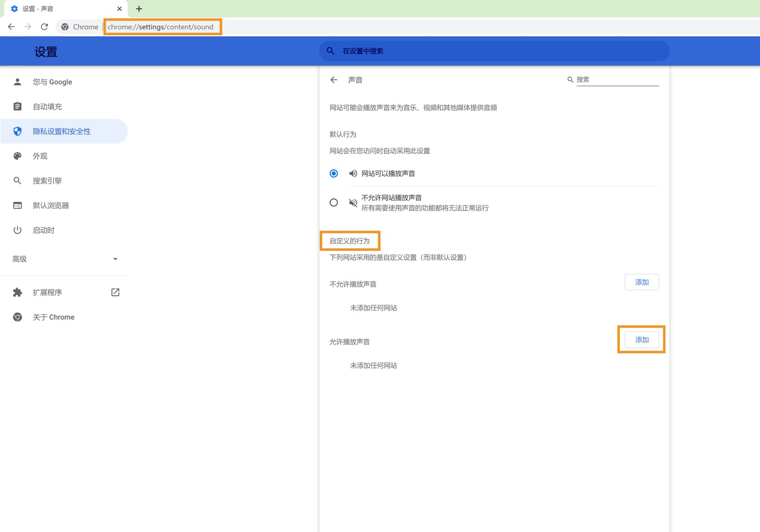Click 添加 next to 允许播放声音
Screen dimensions: 760x532
641,339
